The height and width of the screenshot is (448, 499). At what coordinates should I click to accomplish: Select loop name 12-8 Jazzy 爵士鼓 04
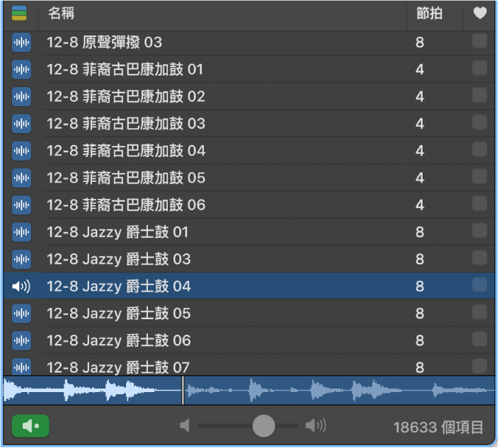pos(119,287)
